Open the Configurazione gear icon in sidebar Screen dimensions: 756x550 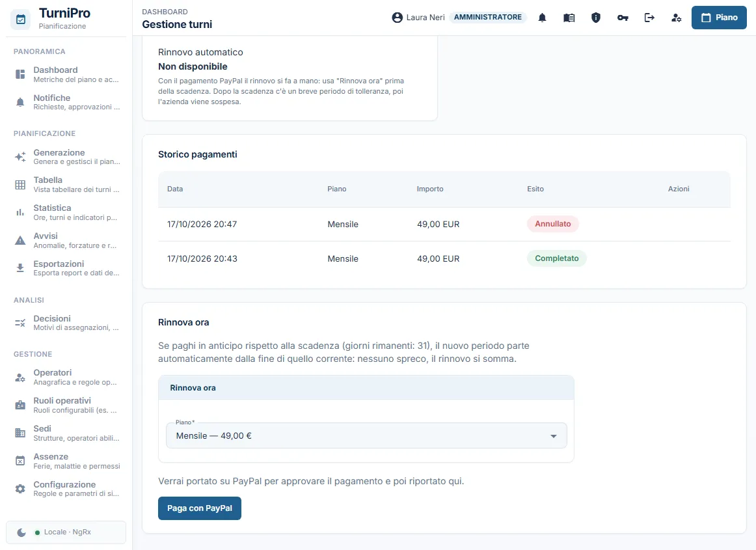20,489
